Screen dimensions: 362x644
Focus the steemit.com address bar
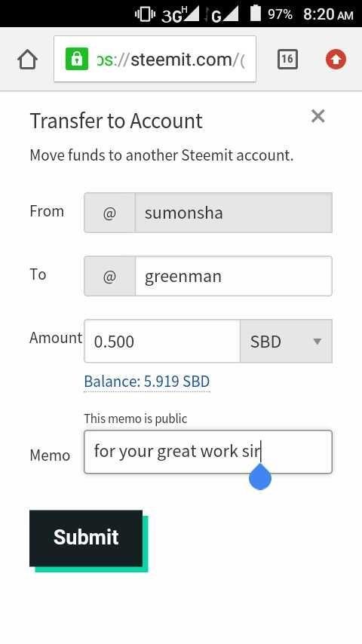coord(155,59)
